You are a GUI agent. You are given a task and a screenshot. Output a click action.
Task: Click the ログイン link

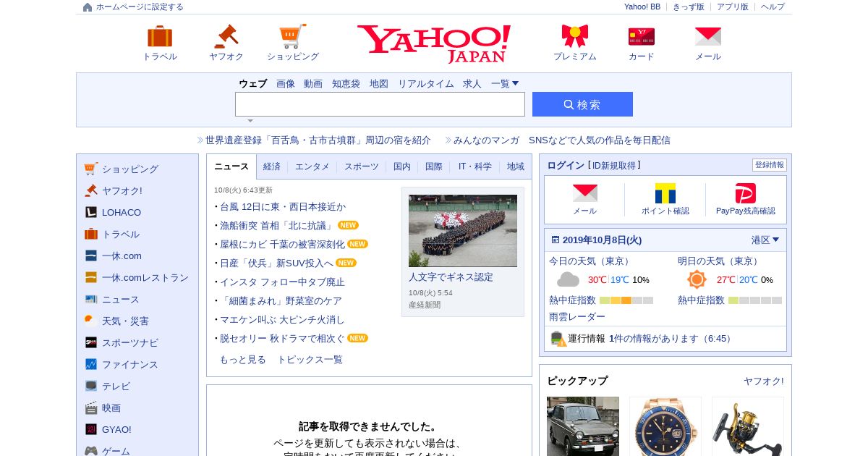[566, 165]
